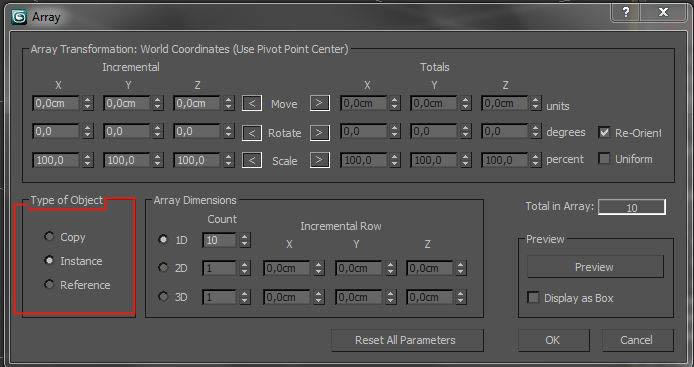Screen dimensions: 694x367
Task: Select the Copy radio button
Action: click(x=49, y=236)
